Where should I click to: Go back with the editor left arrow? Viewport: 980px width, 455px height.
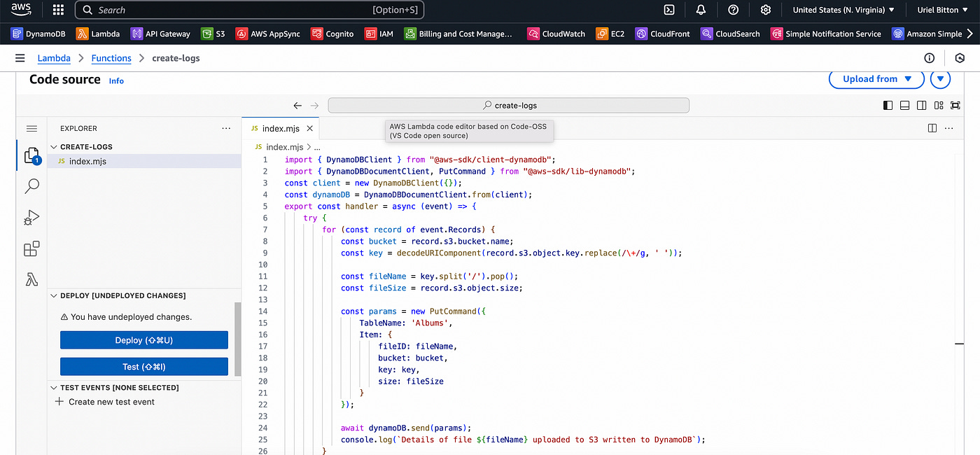[297, 105]
